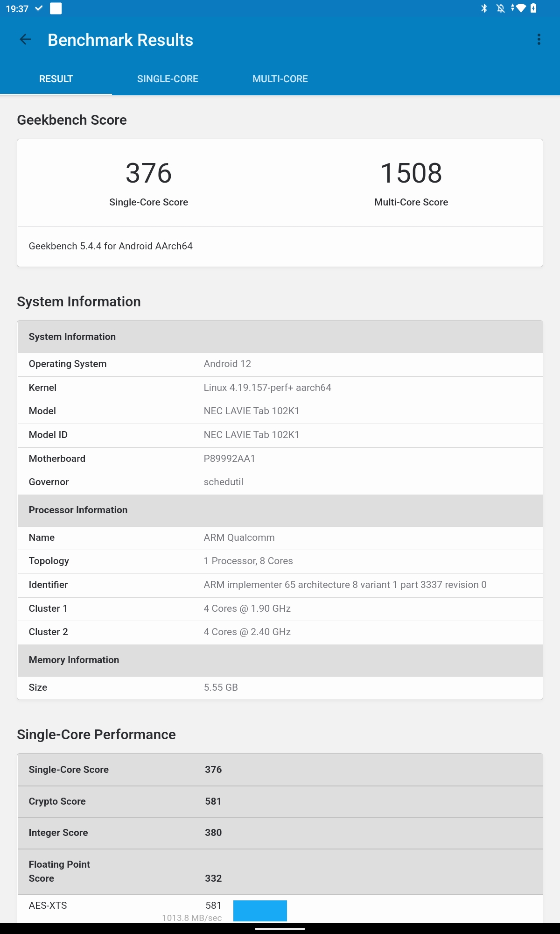Tap the muted notifications bell icon
This screenshot has height=934, width=560.
click(500, 8)
